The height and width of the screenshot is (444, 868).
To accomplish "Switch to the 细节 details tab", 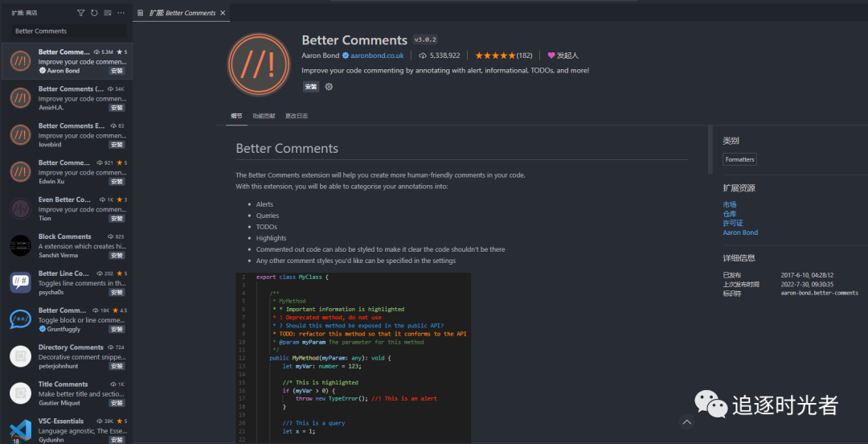I will (x=236, y=116).
